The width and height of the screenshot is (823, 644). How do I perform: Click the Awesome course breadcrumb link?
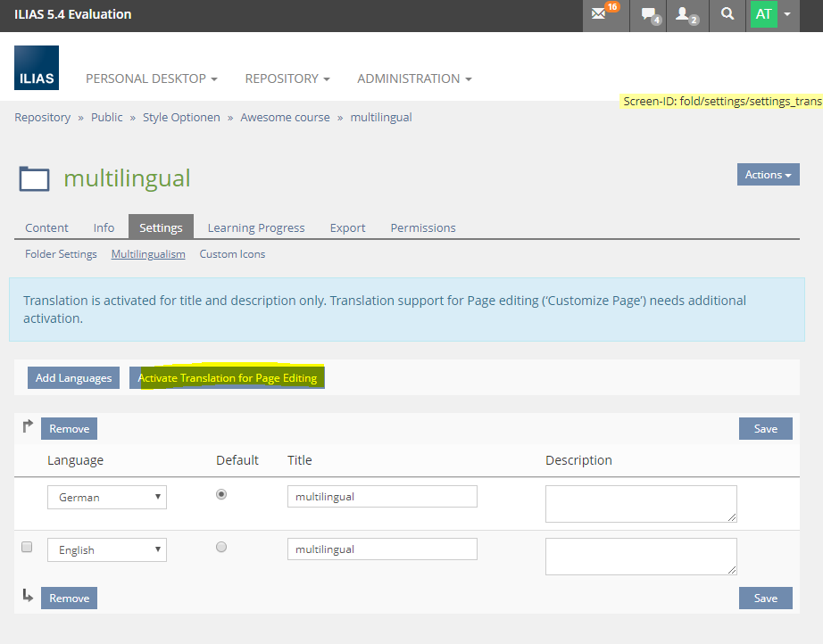285,117
